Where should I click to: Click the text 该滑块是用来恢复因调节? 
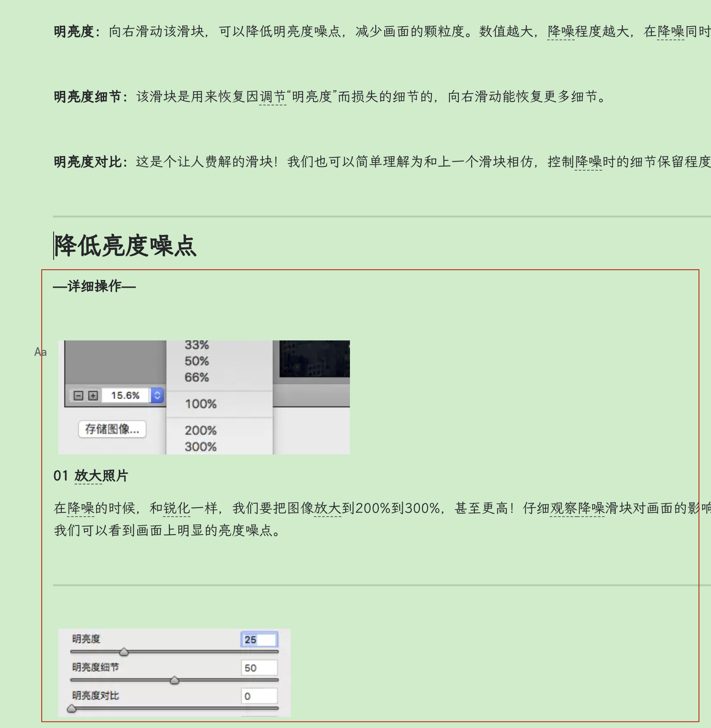[211, 96]
